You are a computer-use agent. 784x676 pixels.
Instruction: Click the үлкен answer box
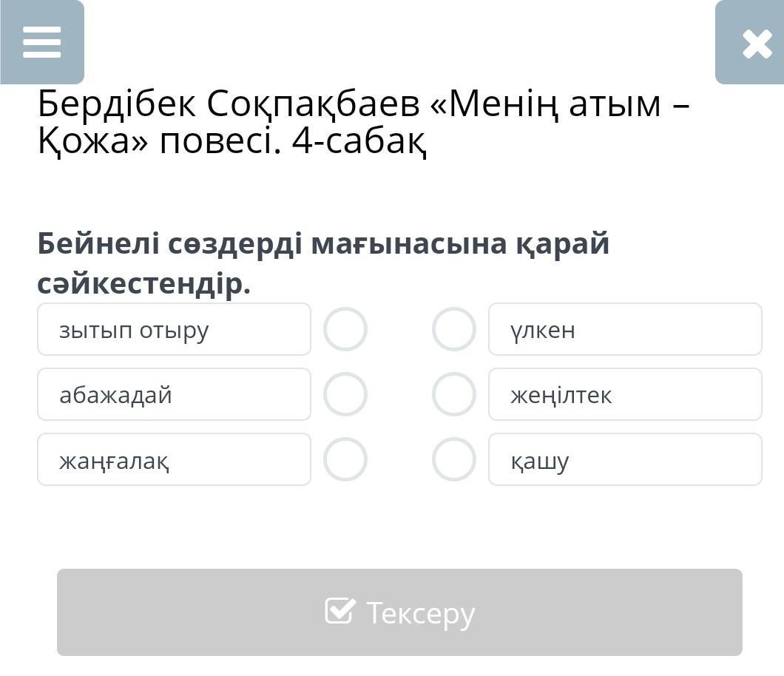pos(625,329)
